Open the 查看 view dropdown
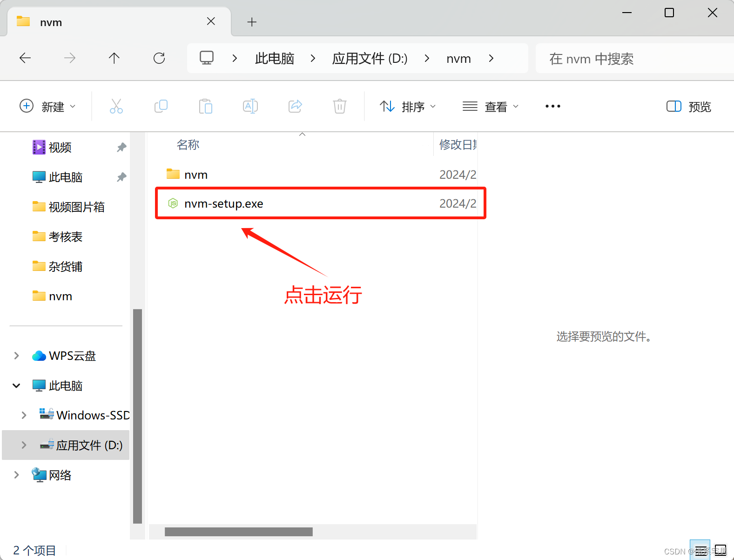The width and height of the screenshot is (734, 560). click(491, 107)
